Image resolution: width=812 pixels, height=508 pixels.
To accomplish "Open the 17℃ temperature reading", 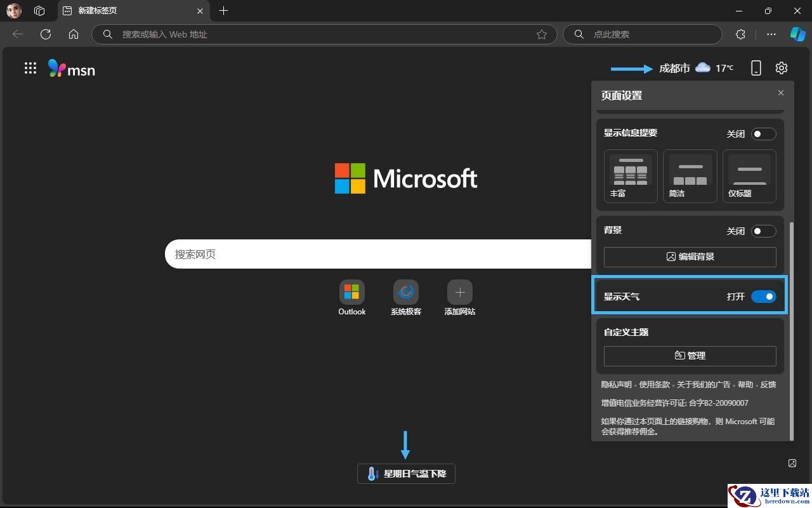I will coord(724,68).
